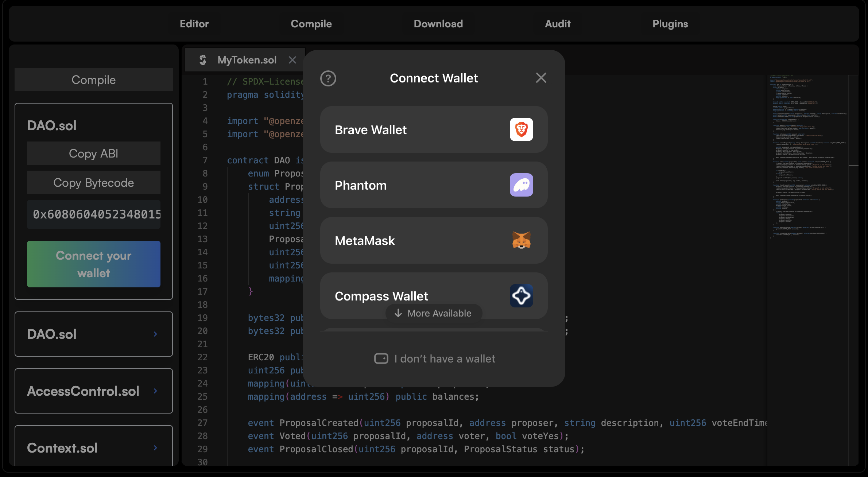
Task: Expand the AccessControl.sol panel
Action: (155, 391)
